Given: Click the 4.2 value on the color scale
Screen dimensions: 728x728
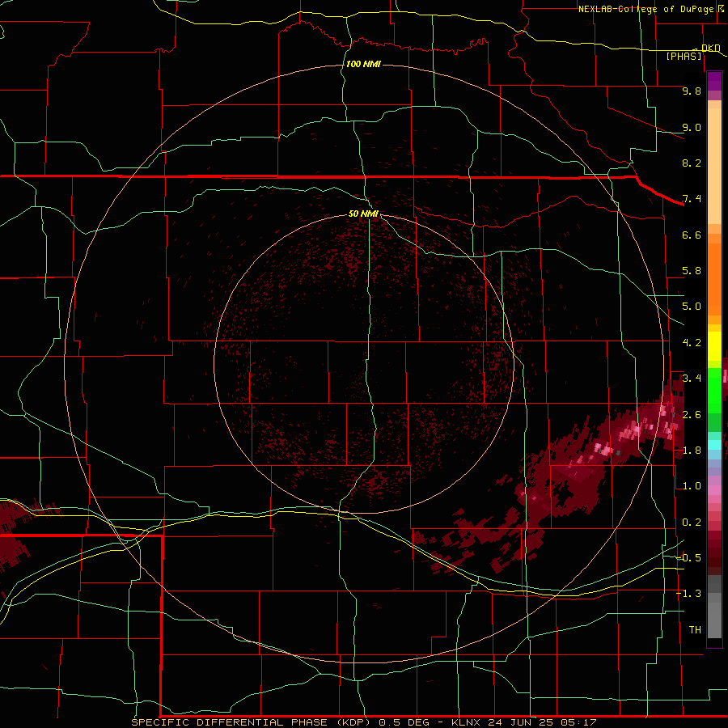Looking at the screenshot, I should click(692, 343).
